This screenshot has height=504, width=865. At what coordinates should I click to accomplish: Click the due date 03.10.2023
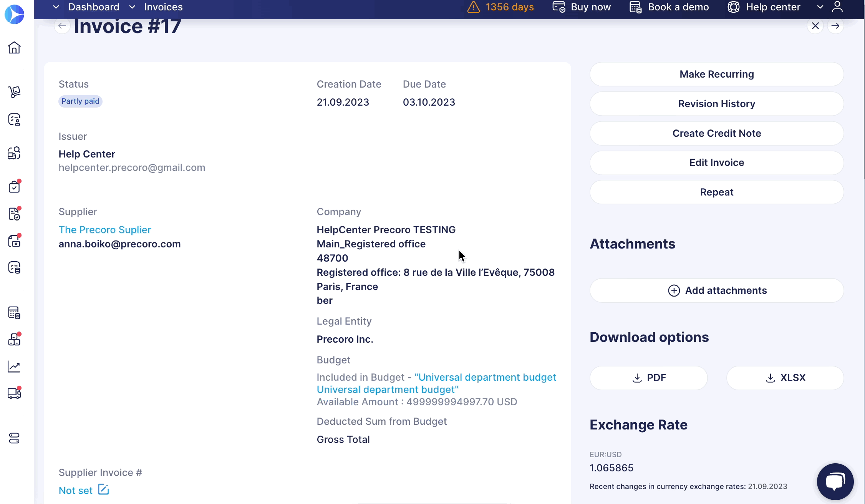point(429,102)
